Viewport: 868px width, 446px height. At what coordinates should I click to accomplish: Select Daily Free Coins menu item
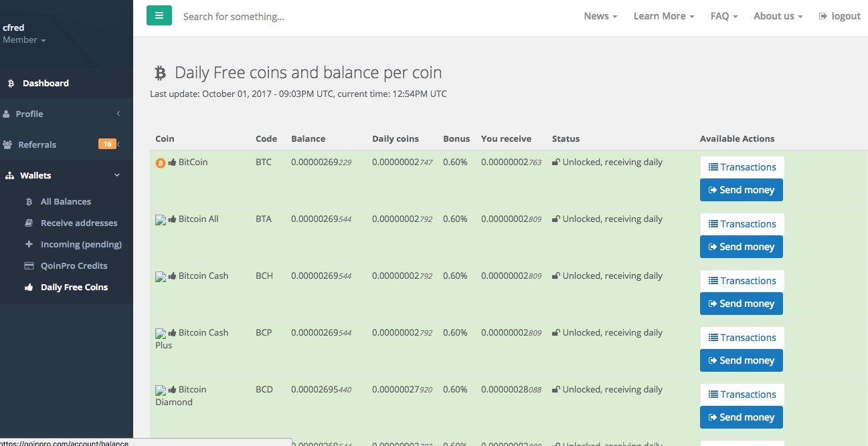click(74, 288)
